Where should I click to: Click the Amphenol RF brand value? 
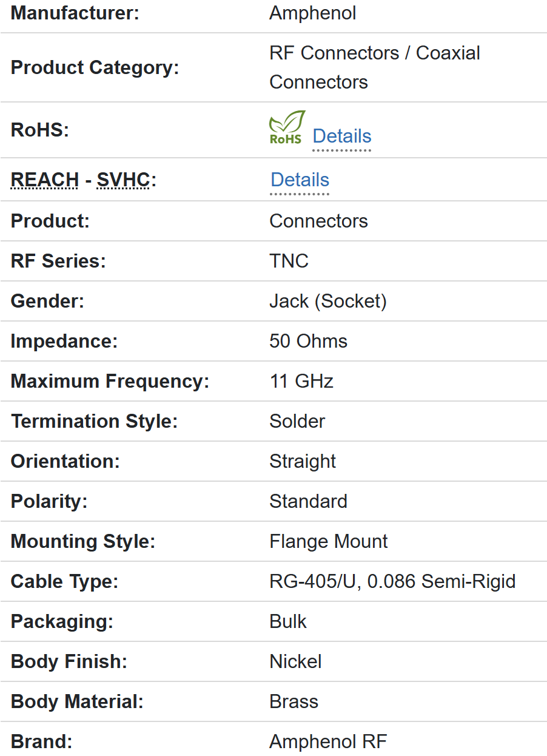[327, 741]
